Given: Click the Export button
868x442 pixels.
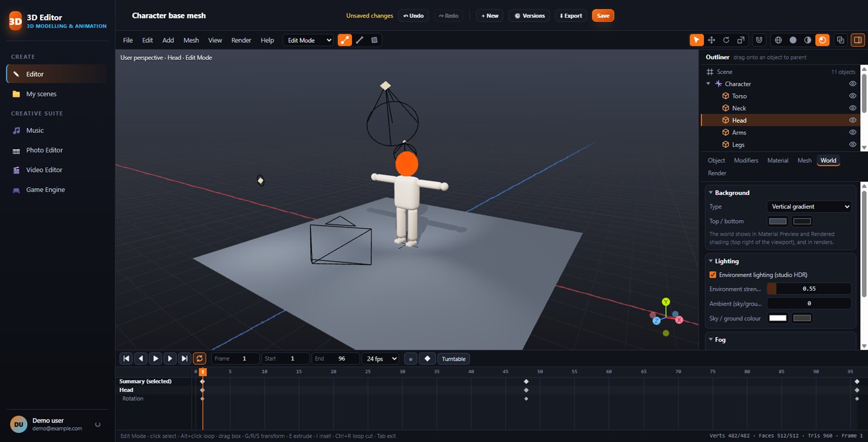Looking at the screenshot, I should coord(571,16).
